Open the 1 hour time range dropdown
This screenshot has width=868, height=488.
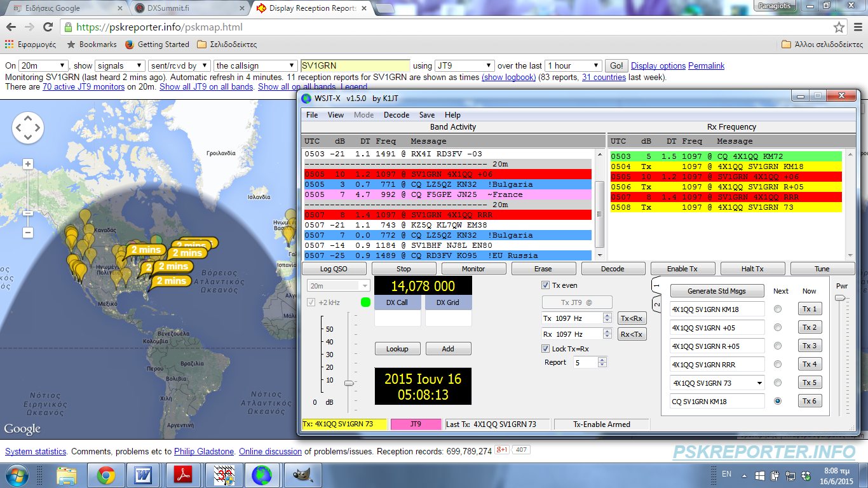pos(573,65)
